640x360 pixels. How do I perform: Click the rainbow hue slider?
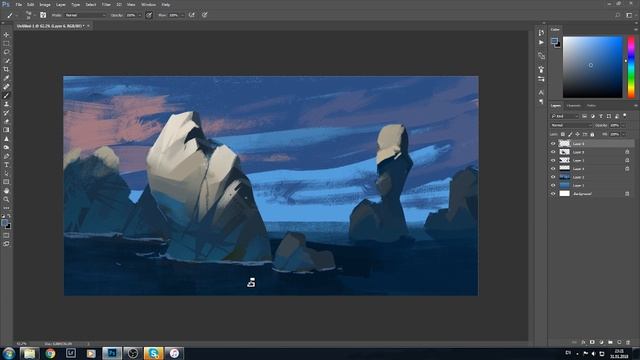[x=631, y=67]
